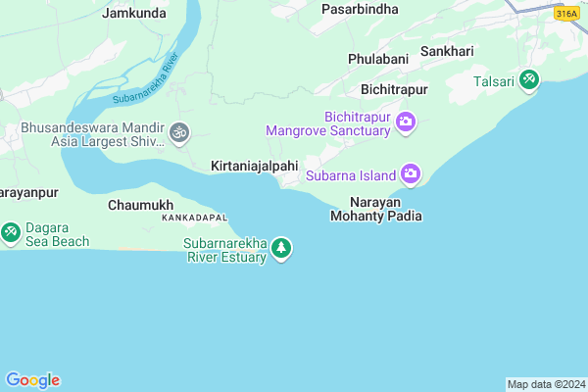Select the Pasarbindha place label
The width and height of the screenshot is (588, 392).
pyautogui.click(x=360, y=10)
